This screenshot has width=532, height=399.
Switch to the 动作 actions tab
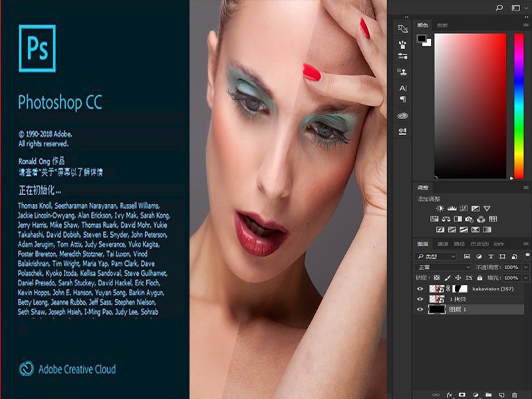coord(499,243)
